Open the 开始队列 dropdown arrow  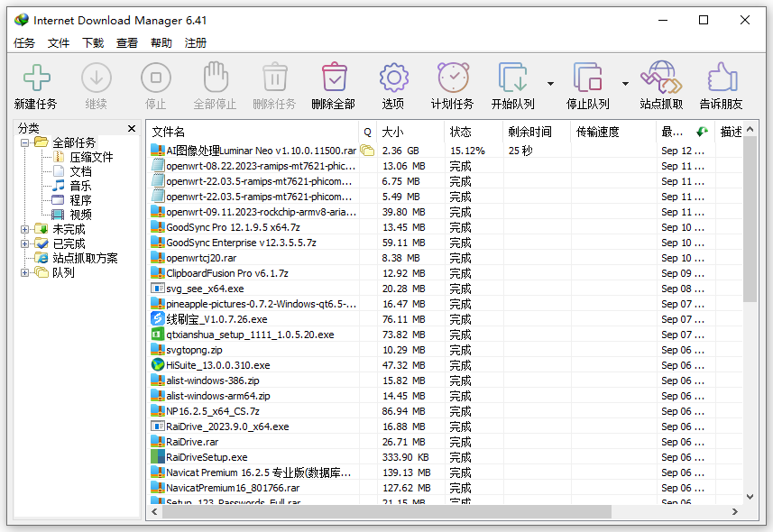point(551,84)
